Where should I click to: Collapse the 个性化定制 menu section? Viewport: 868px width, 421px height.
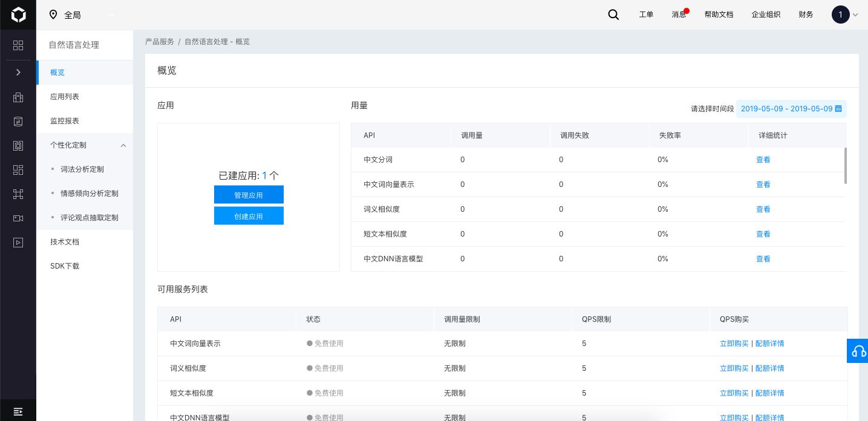tap(123, 145)
